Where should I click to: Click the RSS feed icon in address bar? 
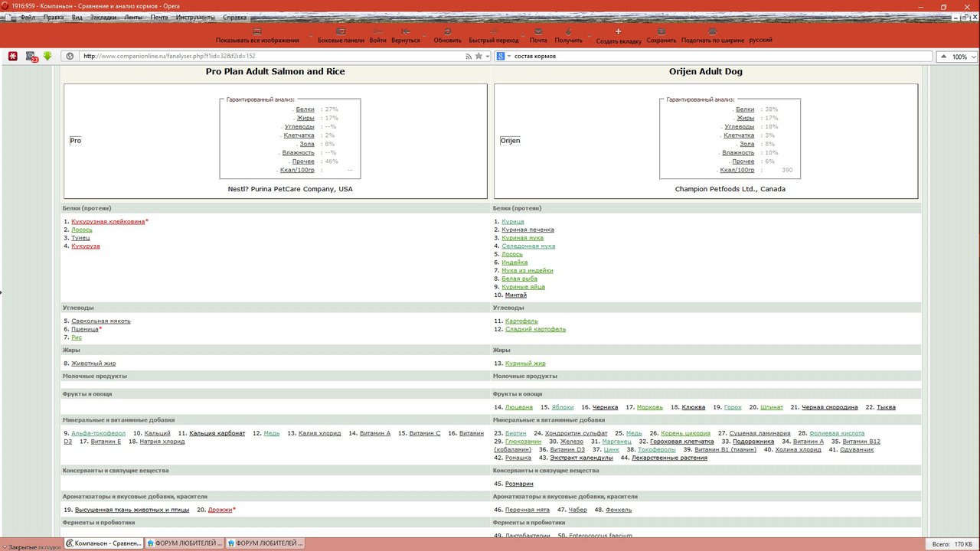pos(469,56)
